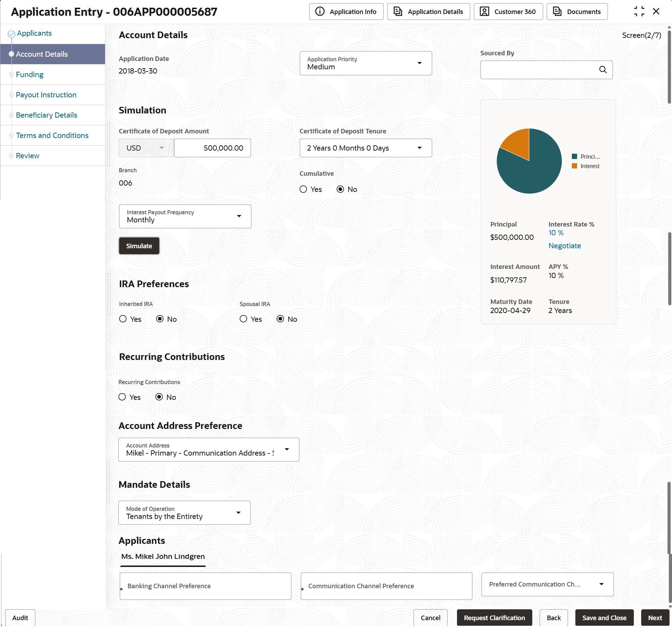Image resolution: width=672 pixels, height=631 pixels.
Task: Open the Payout Instruction step
Action: pyautogui.click(x=46, y=95)
